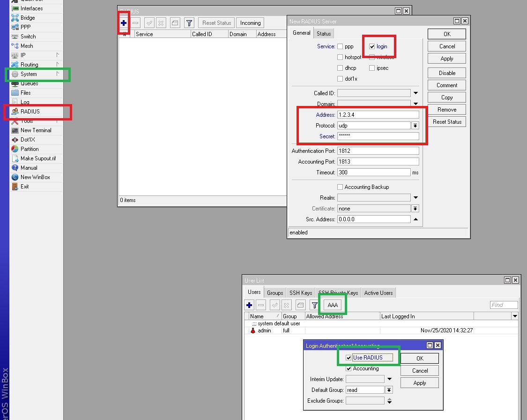Screen dimensions: 527x420
Task: Switch to Status tab in New RADIUS Server
Action: point(324,34)
